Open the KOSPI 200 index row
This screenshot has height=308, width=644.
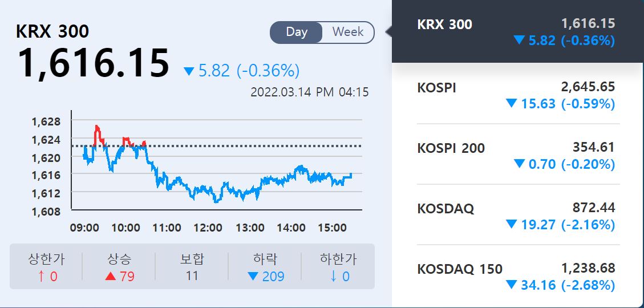[516, 155]
